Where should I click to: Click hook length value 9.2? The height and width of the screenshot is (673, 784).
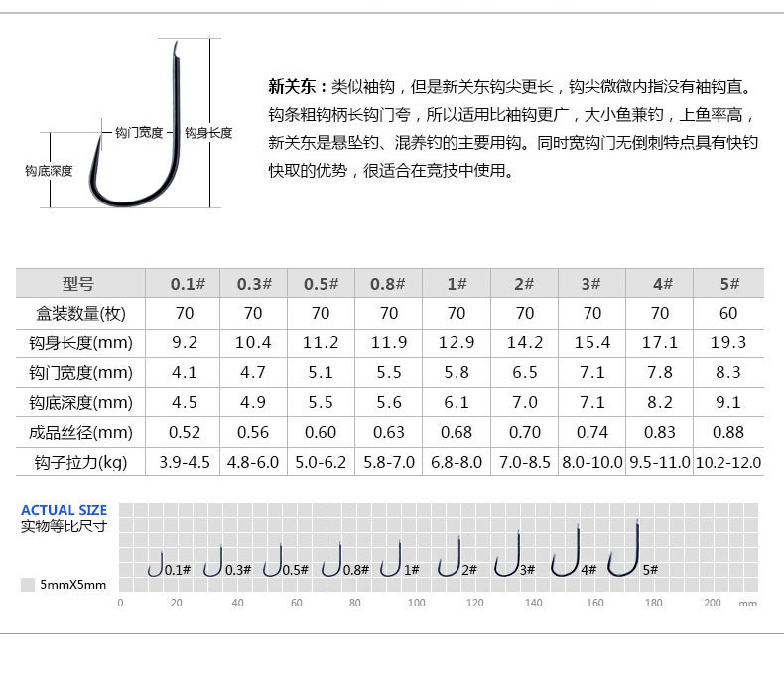click(x=185, y=343)
